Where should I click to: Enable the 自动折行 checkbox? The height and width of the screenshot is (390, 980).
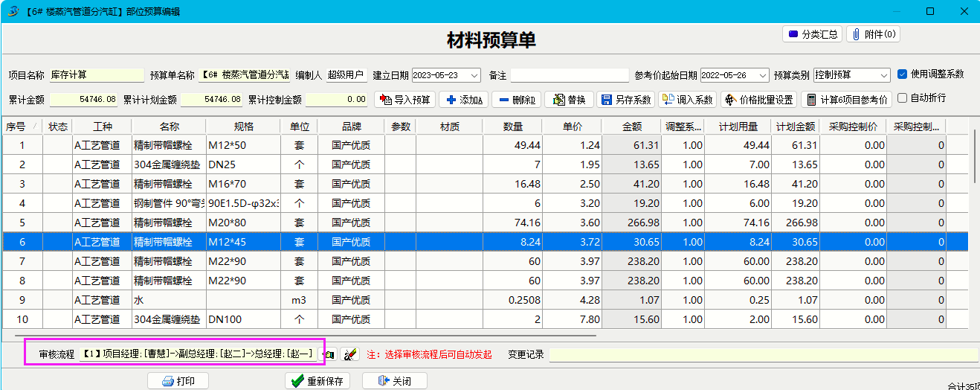902,98
